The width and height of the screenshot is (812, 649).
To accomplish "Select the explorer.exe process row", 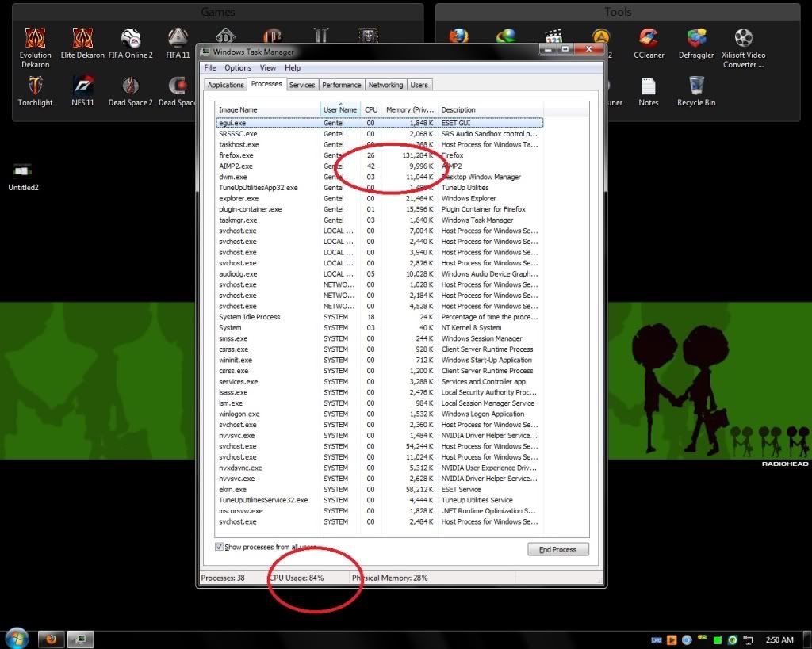I will [379, 198].
